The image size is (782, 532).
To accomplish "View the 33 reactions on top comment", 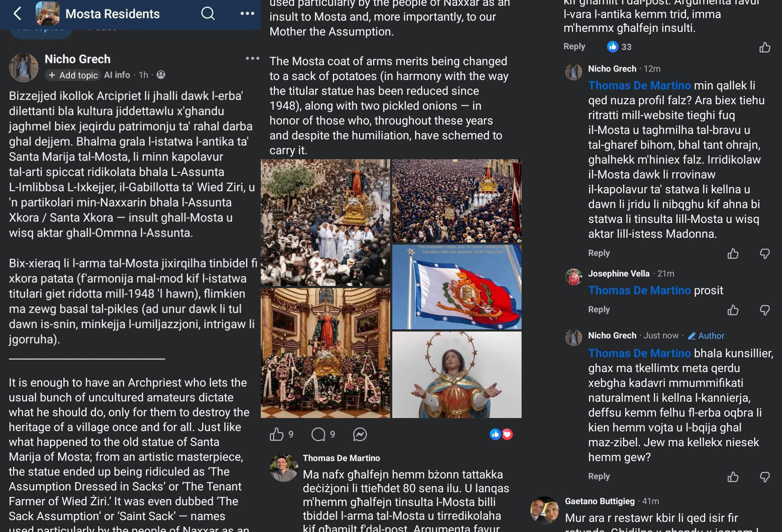I will [x=619, y=47].
